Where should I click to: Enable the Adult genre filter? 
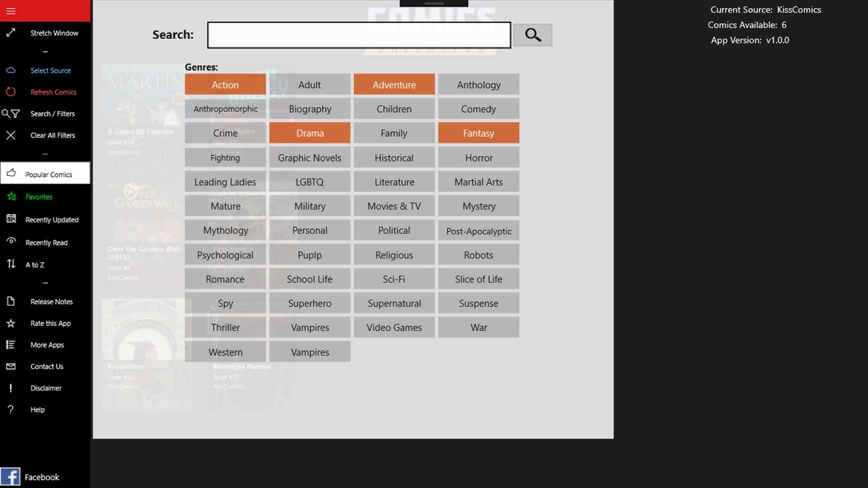310,84
